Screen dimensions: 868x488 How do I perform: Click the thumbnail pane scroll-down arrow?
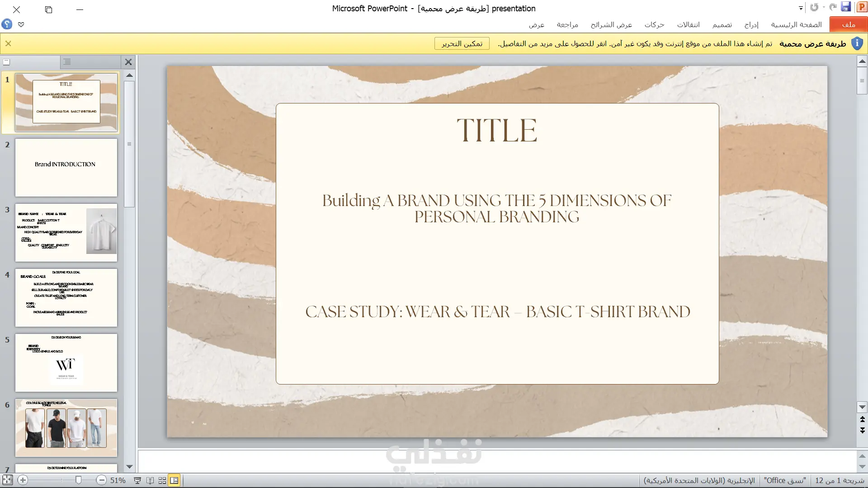[x=129, y=467]
